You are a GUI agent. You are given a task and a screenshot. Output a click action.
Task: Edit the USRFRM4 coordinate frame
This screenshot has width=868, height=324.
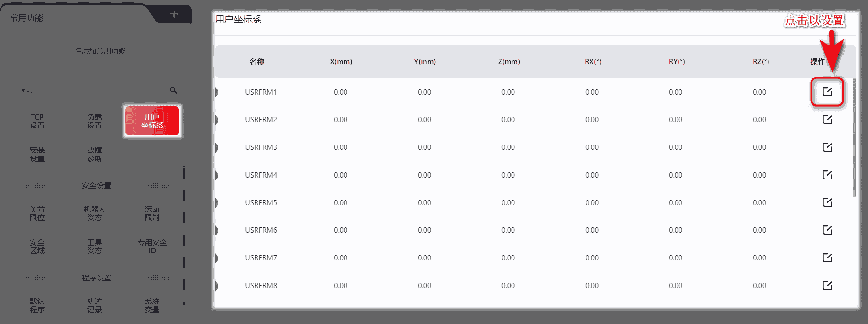[x=827, y=175]
